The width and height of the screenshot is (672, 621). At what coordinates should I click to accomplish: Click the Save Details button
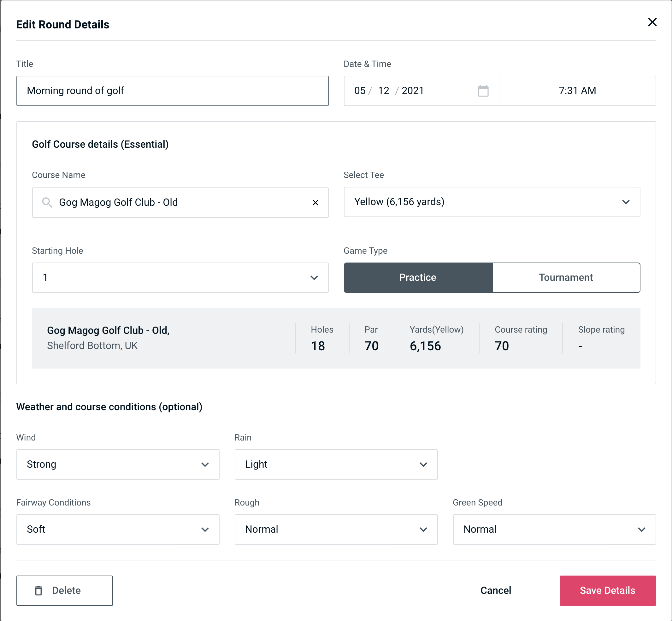(x=607, y=590)
